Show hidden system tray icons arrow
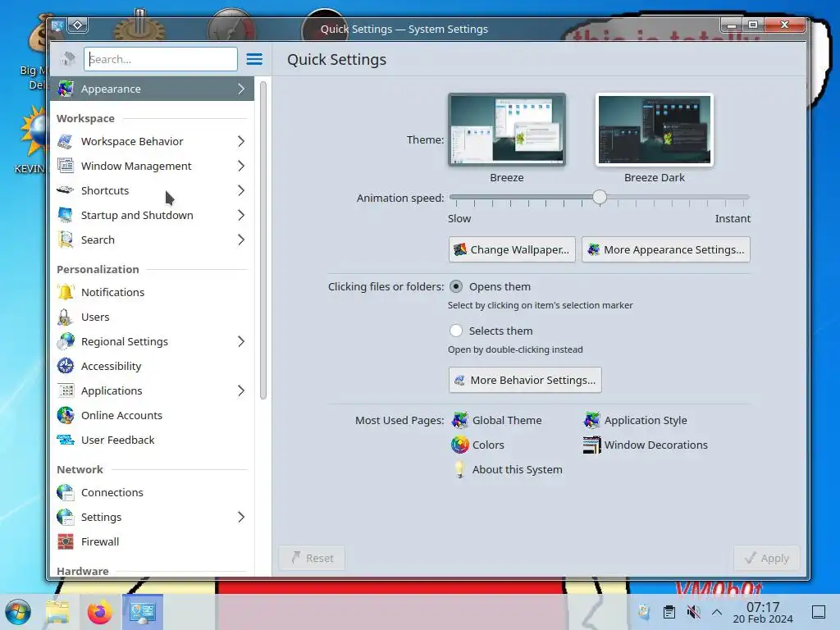 pos(717,612)
